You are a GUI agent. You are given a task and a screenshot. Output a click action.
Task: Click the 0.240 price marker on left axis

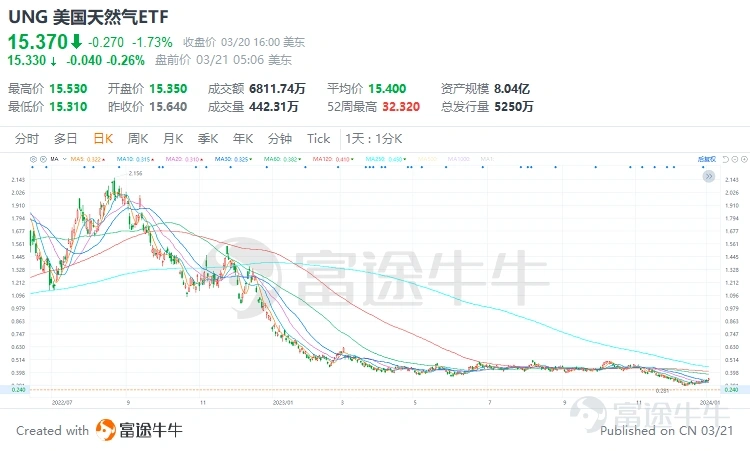click(x=18, y=390)
